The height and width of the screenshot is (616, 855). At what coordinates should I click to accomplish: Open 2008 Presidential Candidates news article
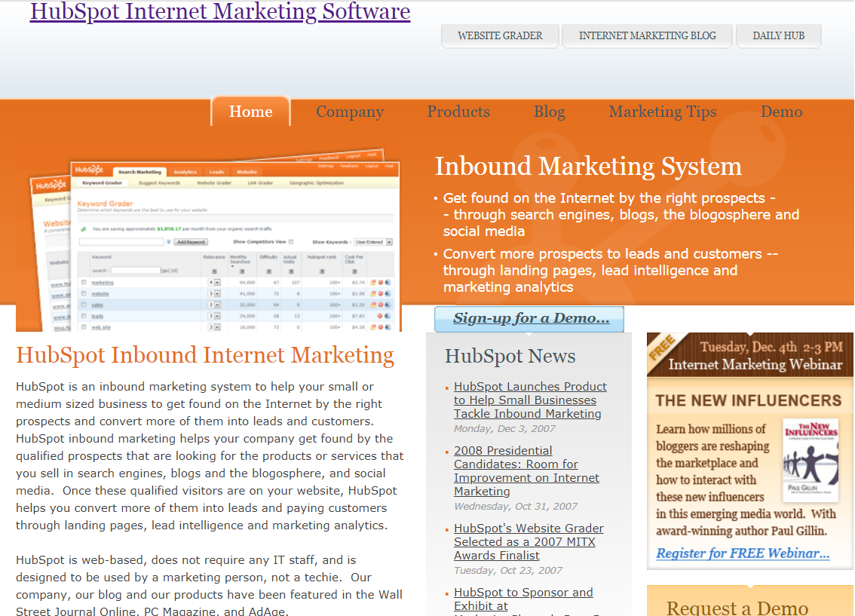coord(526,471)
